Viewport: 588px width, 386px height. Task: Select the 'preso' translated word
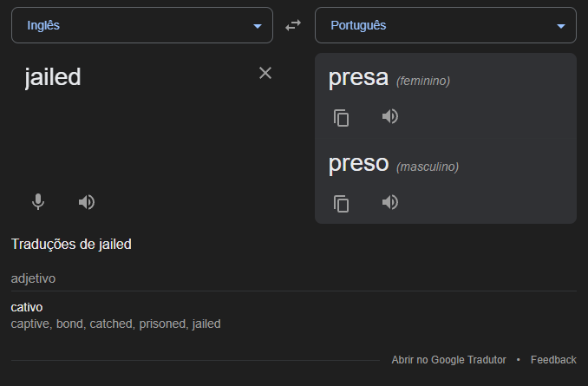point(358,164)
